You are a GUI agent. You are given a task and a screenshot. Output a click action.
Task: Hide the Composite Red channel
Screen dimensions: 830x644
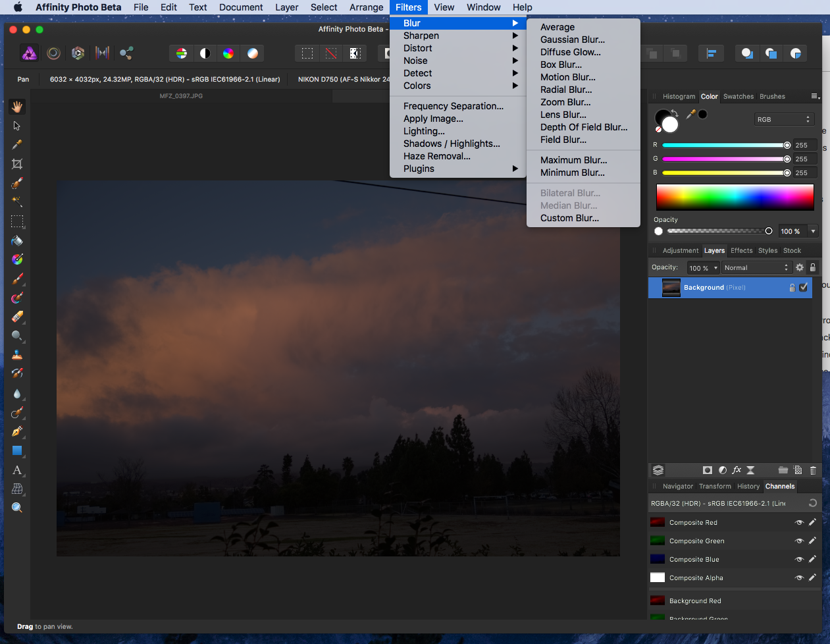799,522
